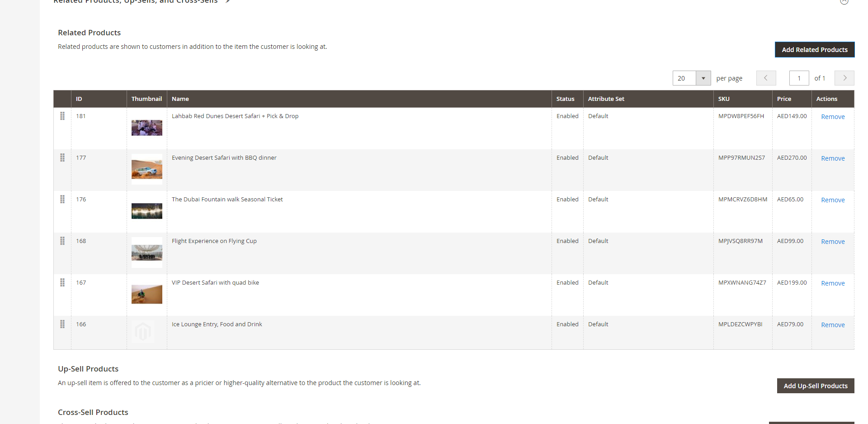This screenshot has height=424, width=868.
Task: Click drag handle icon for product 181
Action: pos(62,116)
